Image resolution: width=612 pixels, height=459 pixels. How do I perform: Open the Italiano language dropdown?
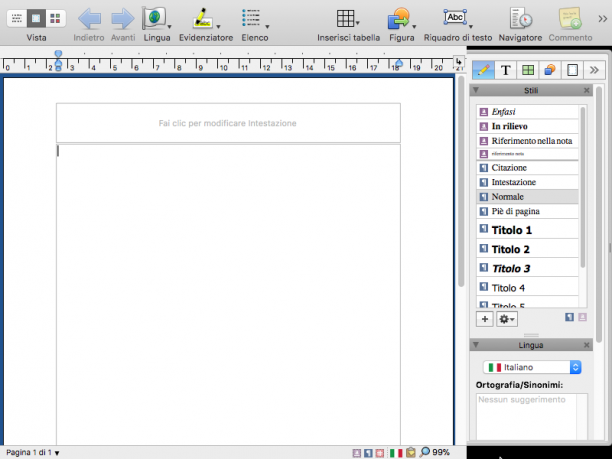click(x=532, y=367)
